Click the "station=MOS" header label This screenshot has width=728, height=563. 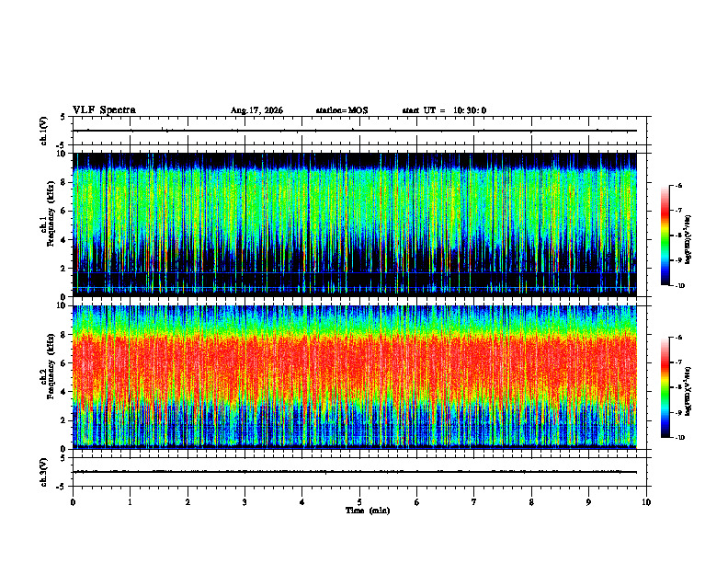pyautogui.click(x=342, y=110)
